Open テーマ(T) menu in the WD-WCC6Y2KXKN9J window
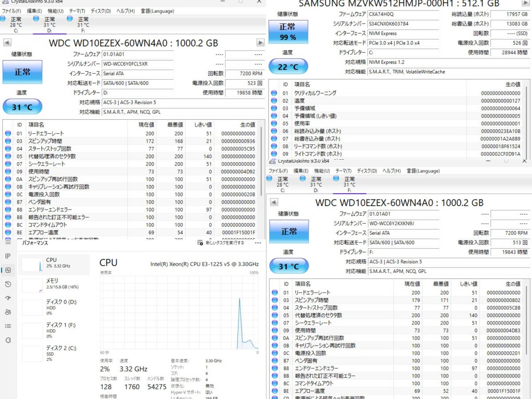 click(344, 171)
